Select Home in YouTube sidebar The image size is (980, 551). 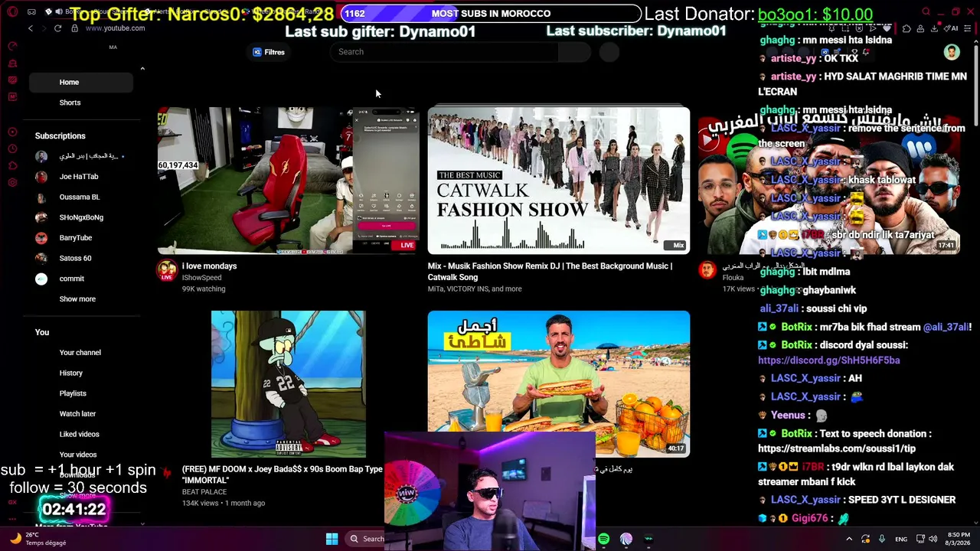coord(81,82)
